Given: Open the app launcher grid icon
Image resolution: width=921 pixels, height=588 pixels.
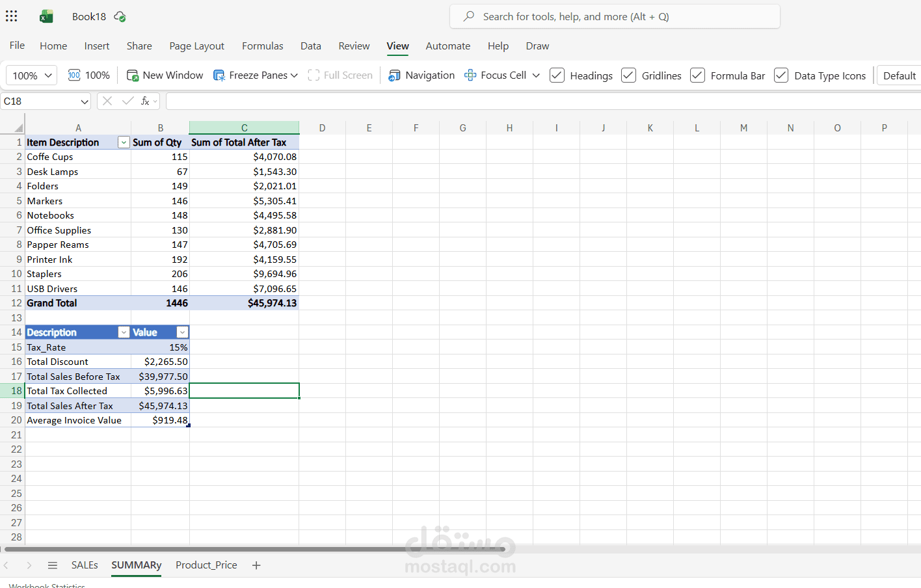Looking at the screenshot, I should pos(12,16).
